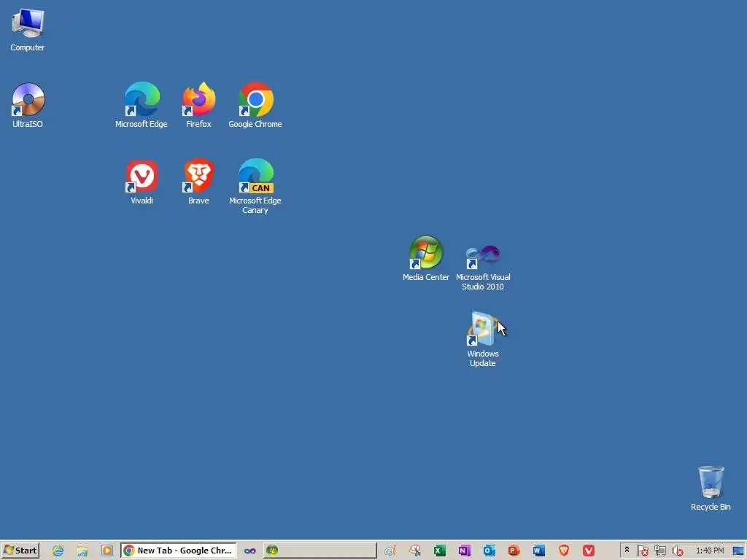Switch to New Tab - Google Chrome window

coord(179,551)
